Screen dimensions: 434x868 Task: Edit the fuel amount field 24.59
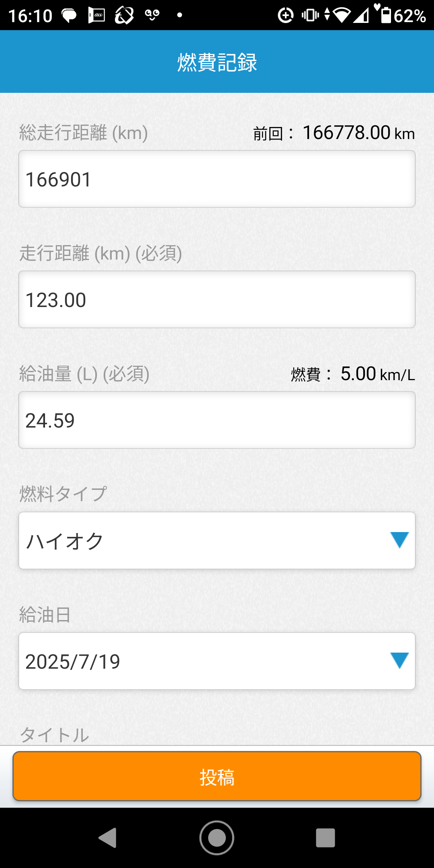(x=217, y=420)
